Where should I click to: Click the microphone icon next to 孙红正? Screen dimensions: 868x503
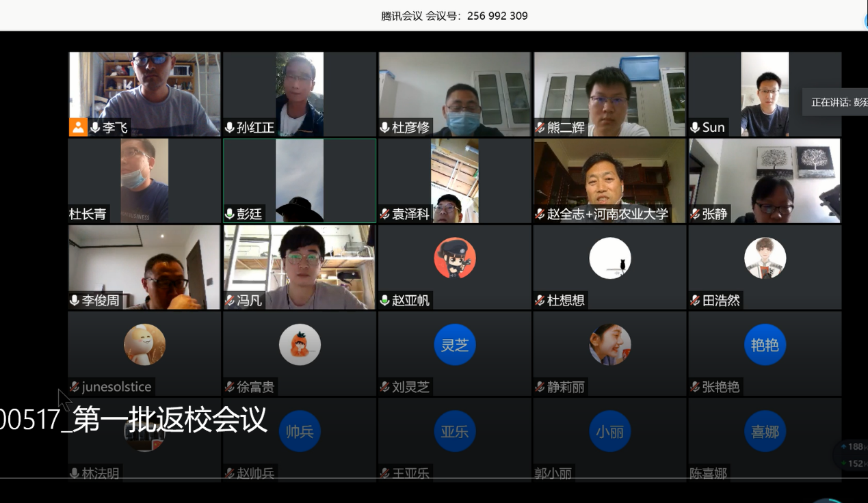230,128
